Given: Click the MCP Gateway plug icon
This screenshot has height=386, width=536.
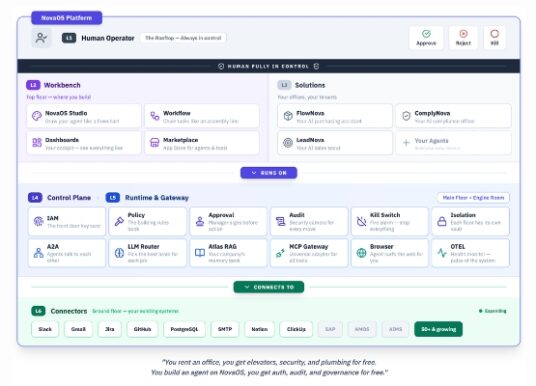Looking at the screenshot, I should pyautogui.click(x=281, y=253).
